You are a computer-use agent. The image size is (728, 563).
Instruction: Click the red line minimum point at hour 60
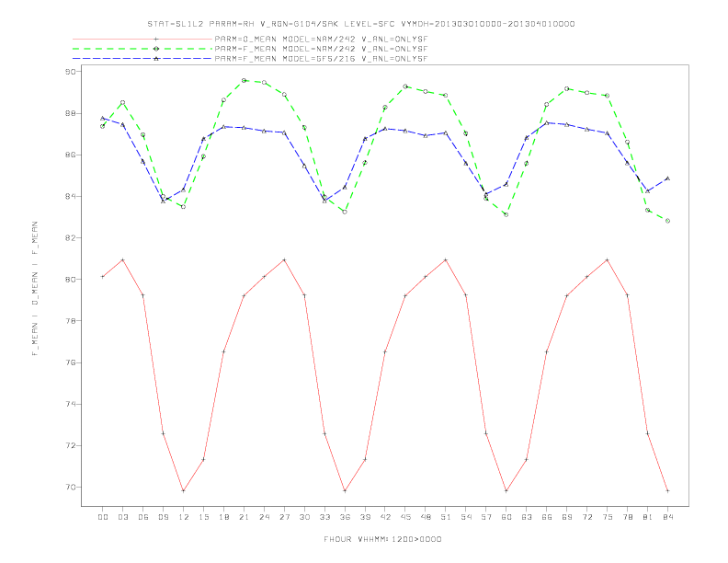pyautogui.click(x=506, y=490)
